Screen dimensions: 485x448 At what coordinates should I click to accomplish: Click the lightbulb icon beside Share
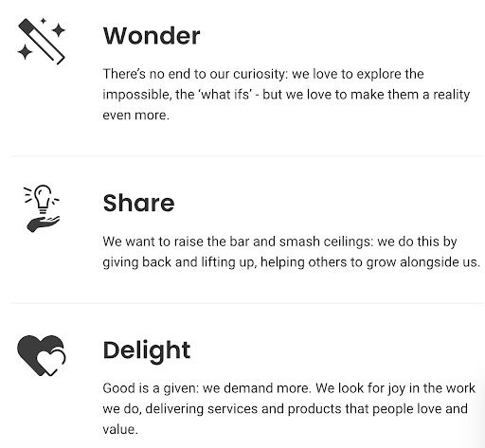click(42, 198)
